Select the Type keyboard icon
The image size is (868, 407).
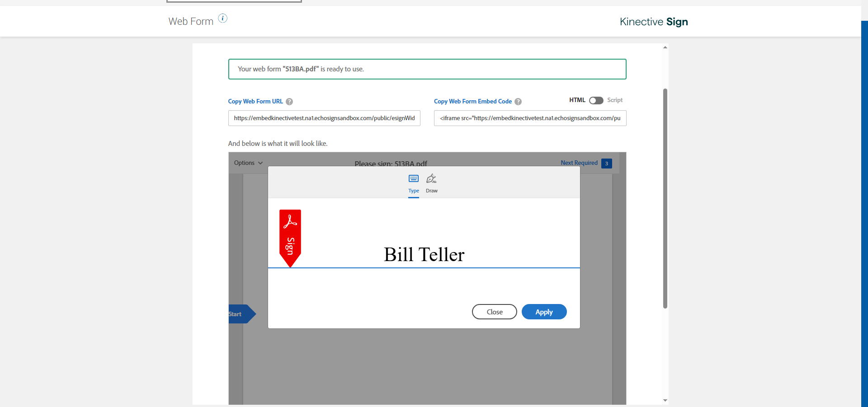pyautogui.click(x=414, y=178)
